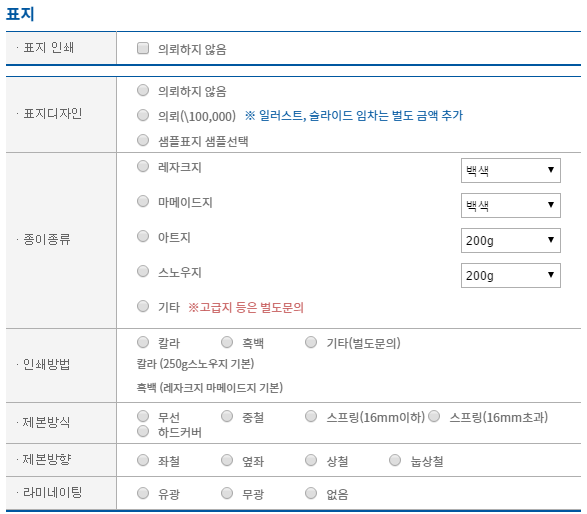Select 무광 laminating option

click(227, 493)
